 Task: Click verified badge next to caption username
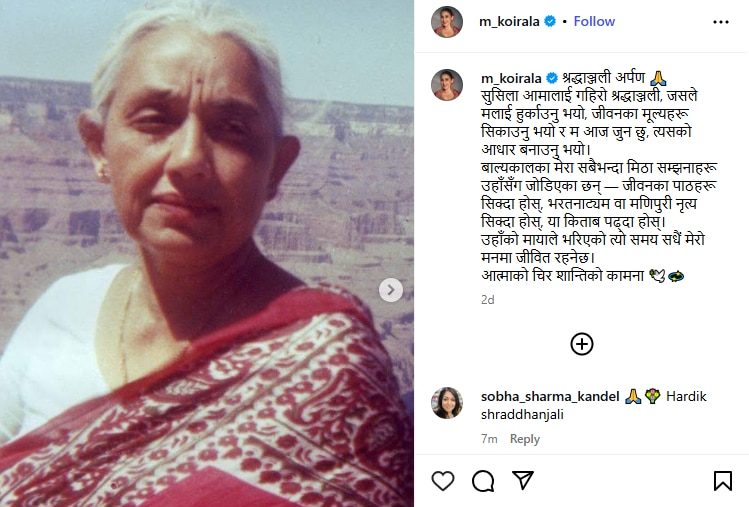pyautogui.click(x=552, y=78)
